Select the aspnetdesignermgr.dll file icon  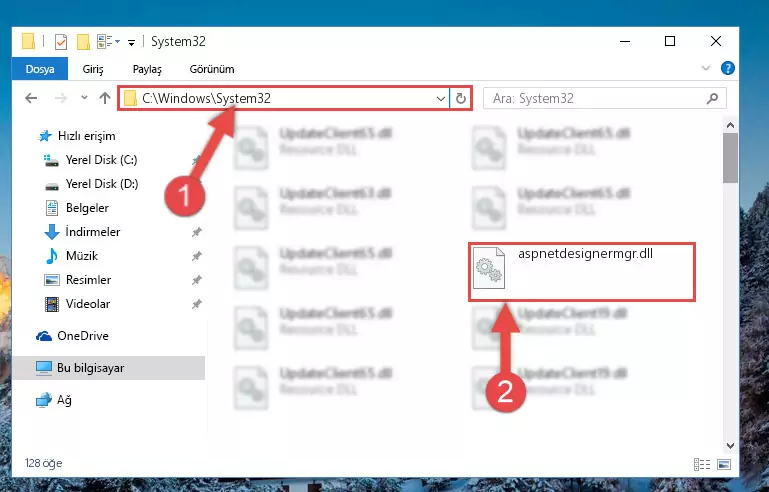pos(489,268)
